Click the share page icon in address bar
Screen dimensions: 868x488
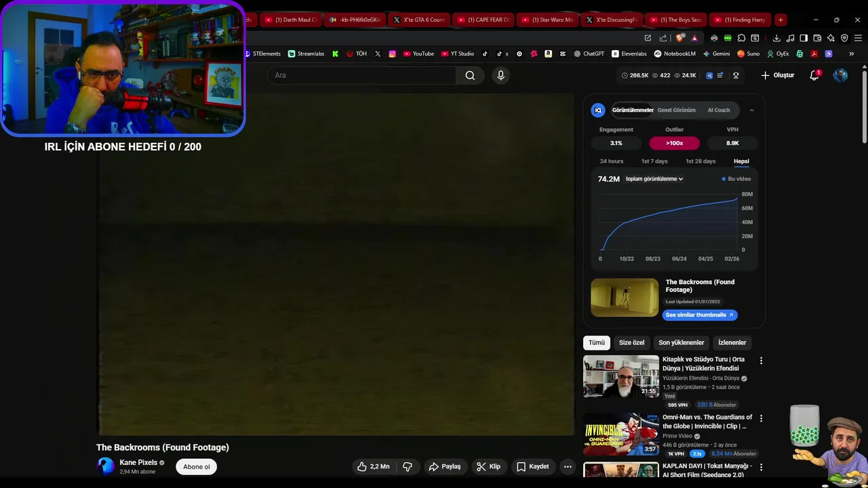coord(663,38)
